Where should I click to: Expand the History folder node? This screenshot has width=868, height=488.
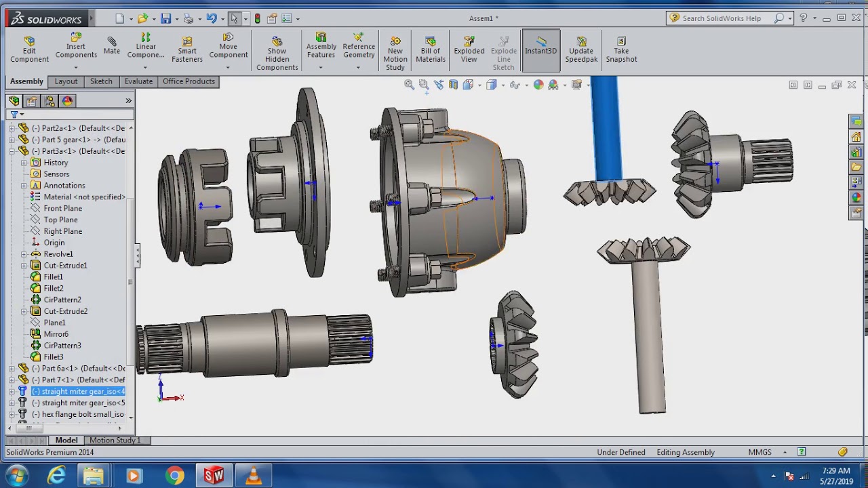click(24, 163)
